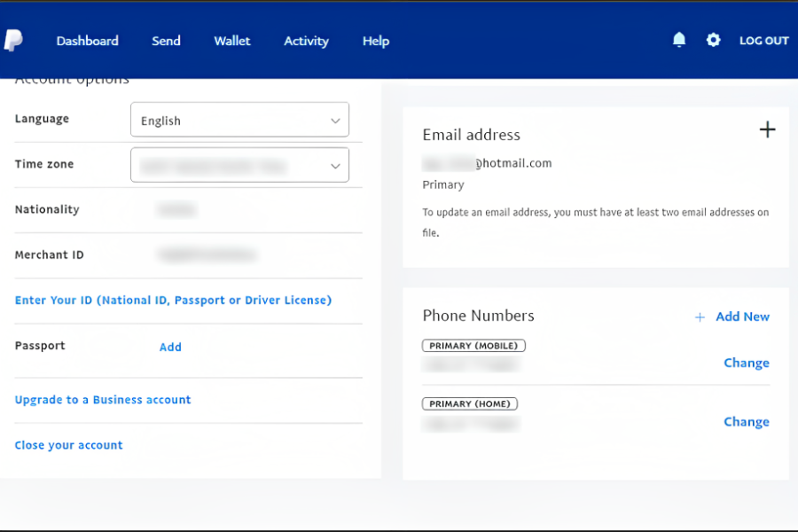The width and height of the screenshot is (798, 532).
Task: Open the Activity menu item
Action: point(307,41)
